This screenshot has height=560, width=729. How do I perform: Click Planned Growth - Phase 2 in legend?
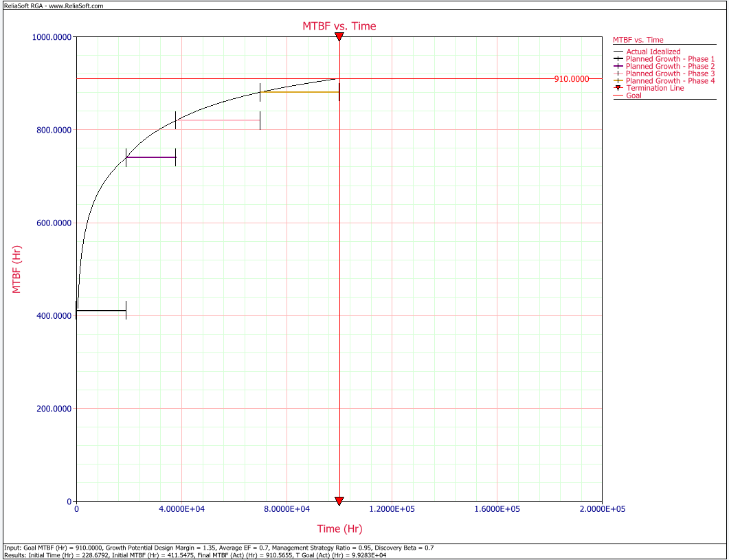pos(670,67)
